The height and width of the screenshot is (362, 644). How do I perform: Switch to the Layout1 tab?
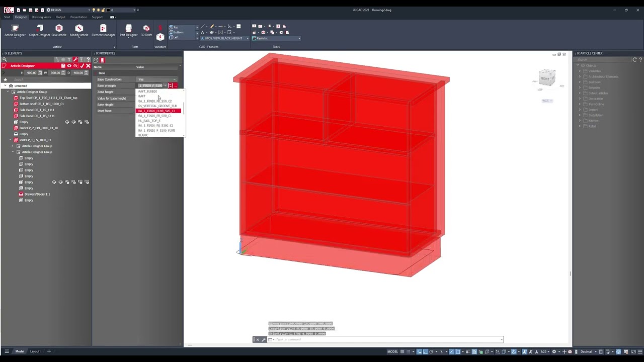coord(35,351)
